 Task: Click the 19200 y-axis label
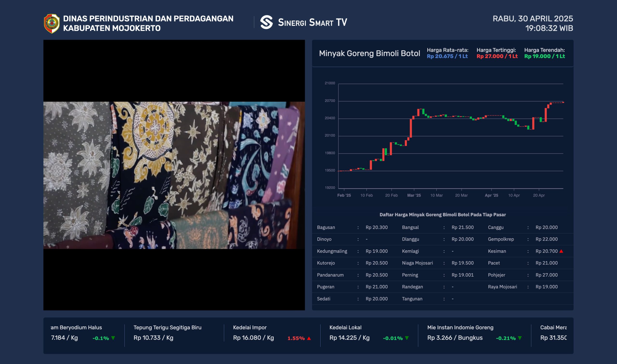click(330, 188)
